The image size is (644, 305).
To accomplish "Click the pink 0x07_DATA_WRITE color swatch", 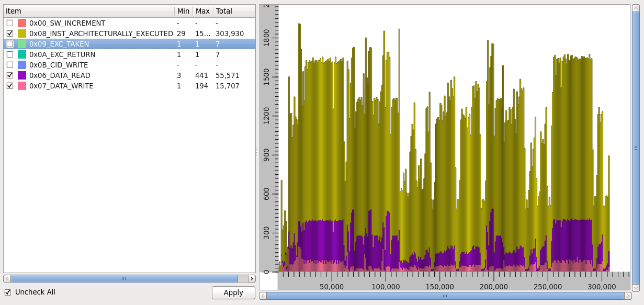I will pyautogui.click(x=22, y=86).
